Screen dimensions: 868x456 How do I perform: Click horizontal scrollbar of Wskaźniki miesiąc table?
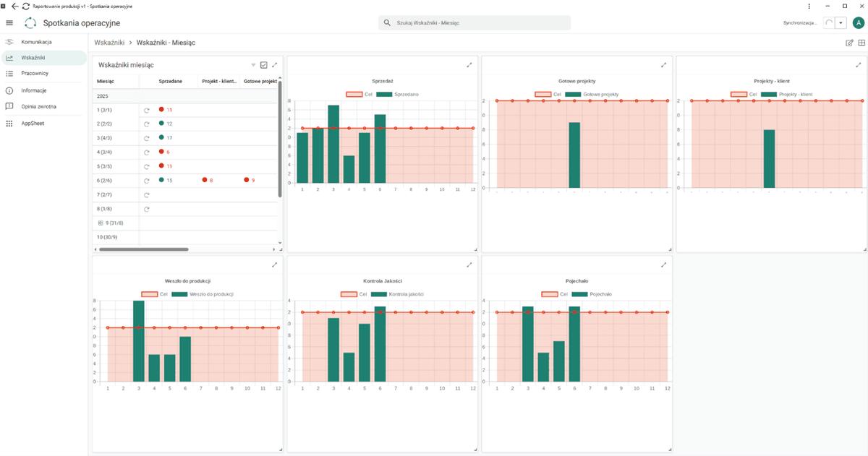coord(143,249)
